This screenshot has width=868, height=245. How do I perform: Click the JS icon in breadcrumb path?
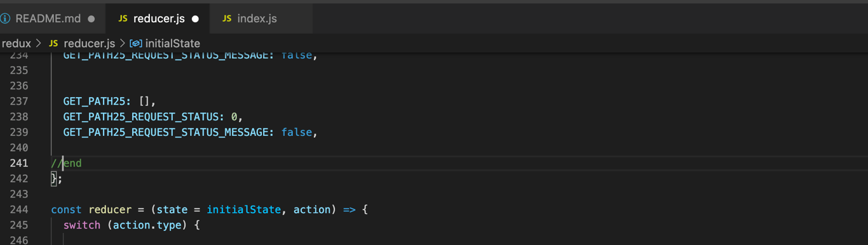click(53, 43)
